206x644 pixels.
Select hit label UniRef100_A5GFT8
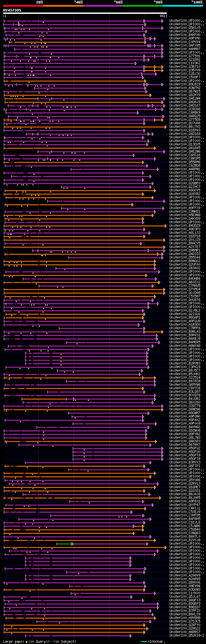click(x=185, y=459)
